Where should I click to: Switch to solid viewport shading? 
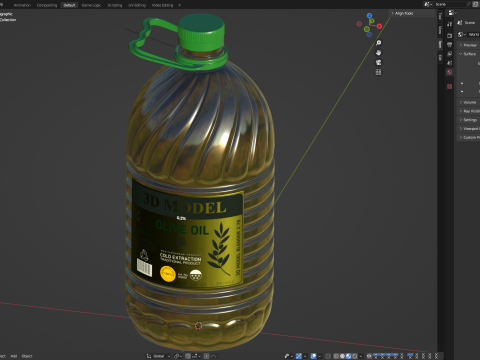pos(342,356)
